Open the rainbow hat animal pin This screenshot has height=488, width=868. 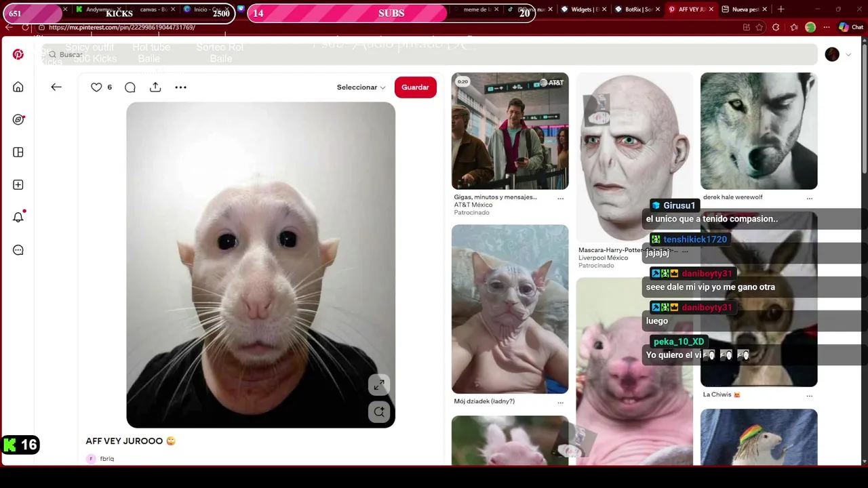759,437
